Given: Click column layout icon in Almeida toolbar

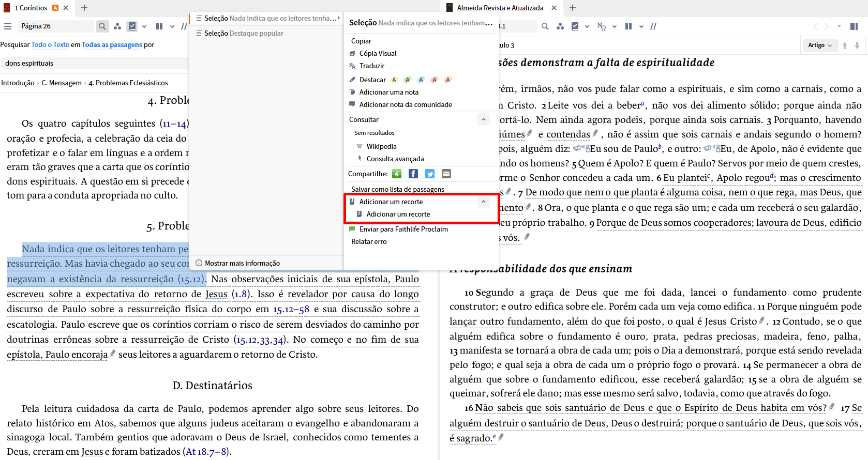Looking at the screenshot, I should pos(628,26).
